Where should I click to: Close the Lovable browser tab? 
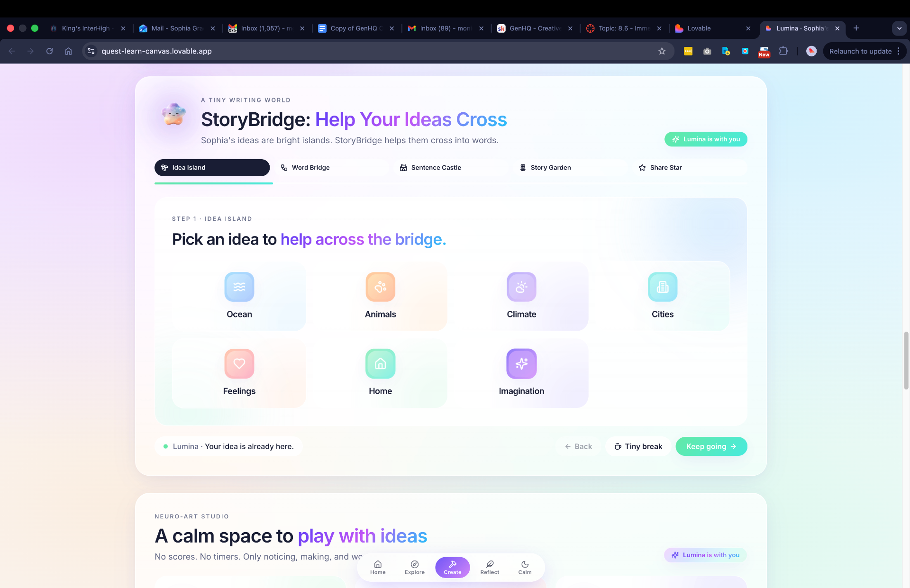coord(748,28)
